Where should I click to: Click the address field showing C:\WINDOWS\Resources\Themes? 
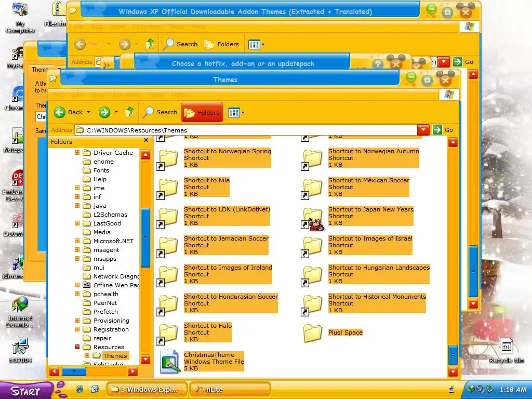pyautogui.click(x=246, y=130)
